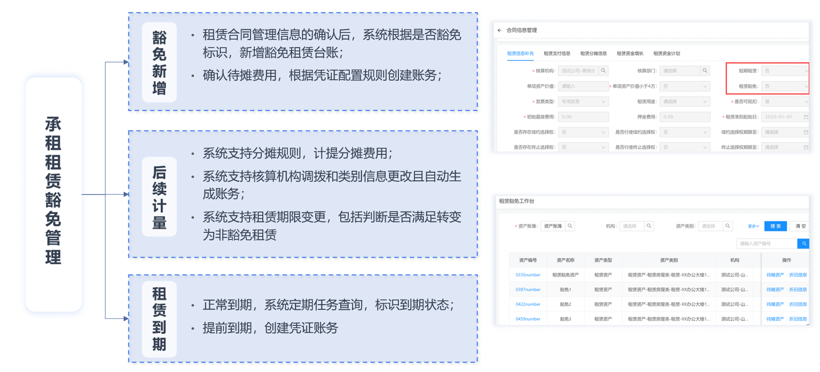Click 折旧信息 in the 0422number row
820x372 pixels.
[798, 304]
